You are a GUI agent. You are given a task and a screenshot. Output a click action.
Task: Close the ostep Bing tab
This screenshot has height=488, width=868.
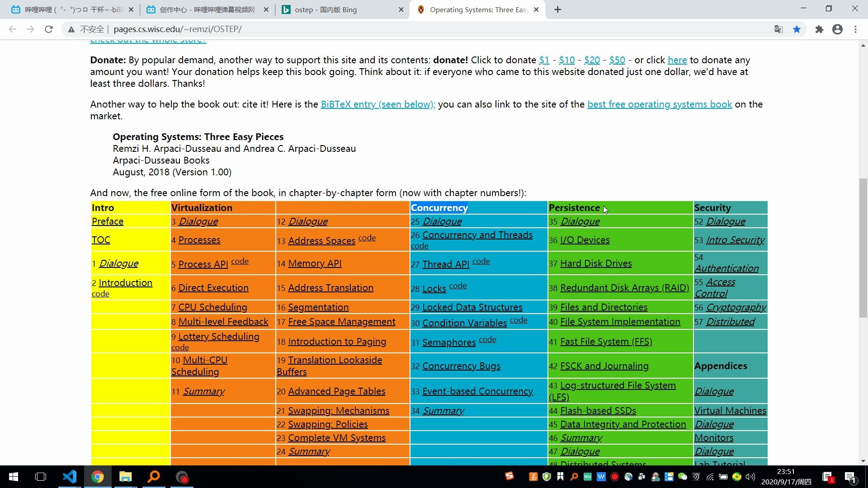(401, 9)
